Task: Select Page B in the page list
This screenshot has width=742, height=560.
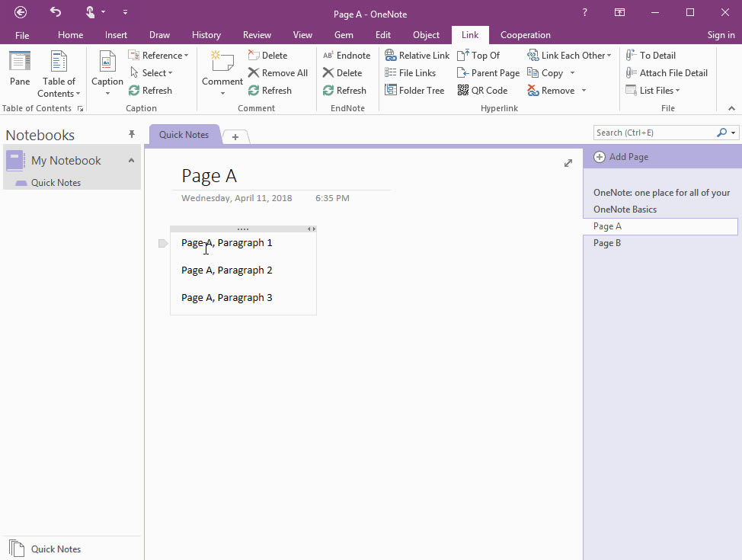Action: [x=608, y=242]
